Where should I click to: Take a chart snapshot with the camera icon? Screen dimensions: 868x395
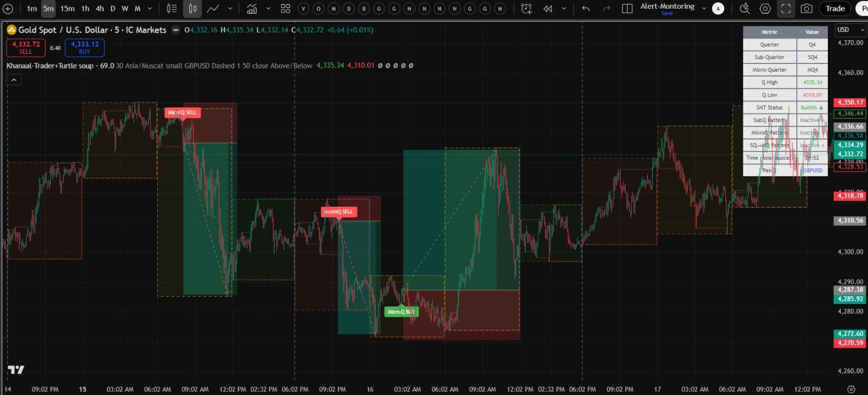807,9
